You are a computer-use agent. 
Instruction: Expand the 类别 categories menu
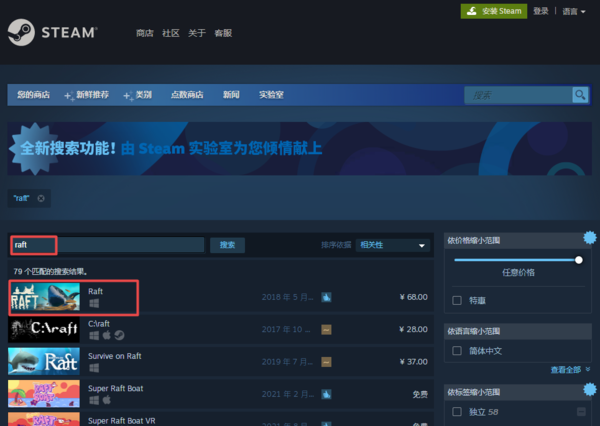pos(138,95)
